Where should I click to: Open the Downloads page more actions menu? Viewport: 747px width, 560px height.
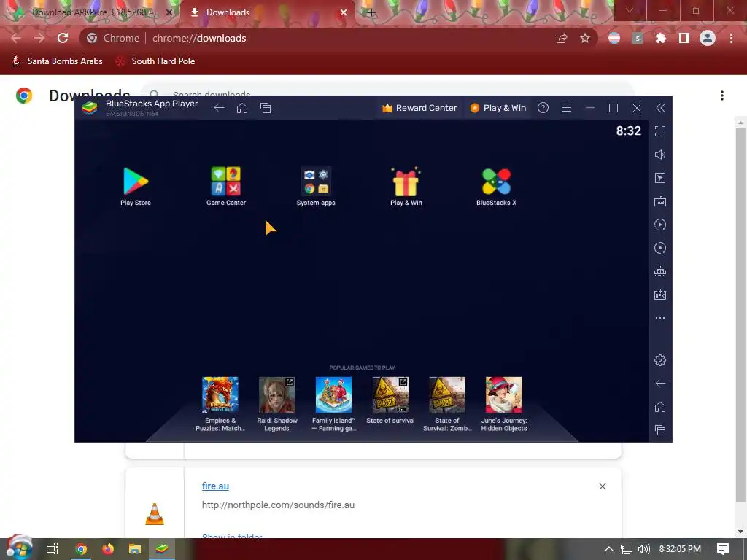coord(722,96)
